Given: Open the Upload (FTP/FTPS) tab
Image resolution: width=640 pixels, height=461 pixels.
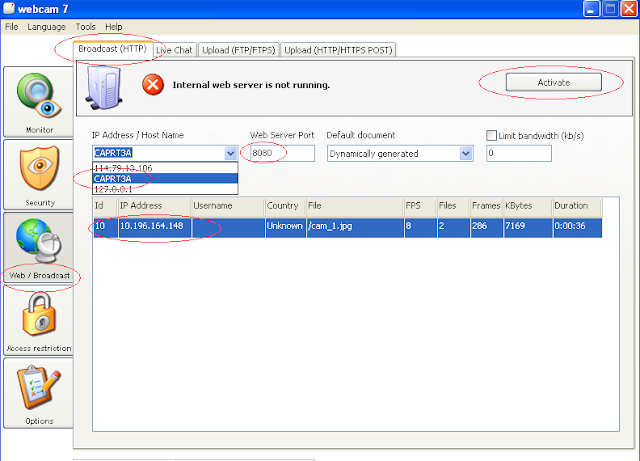Looking at the screenshot, I should (239, 50).
